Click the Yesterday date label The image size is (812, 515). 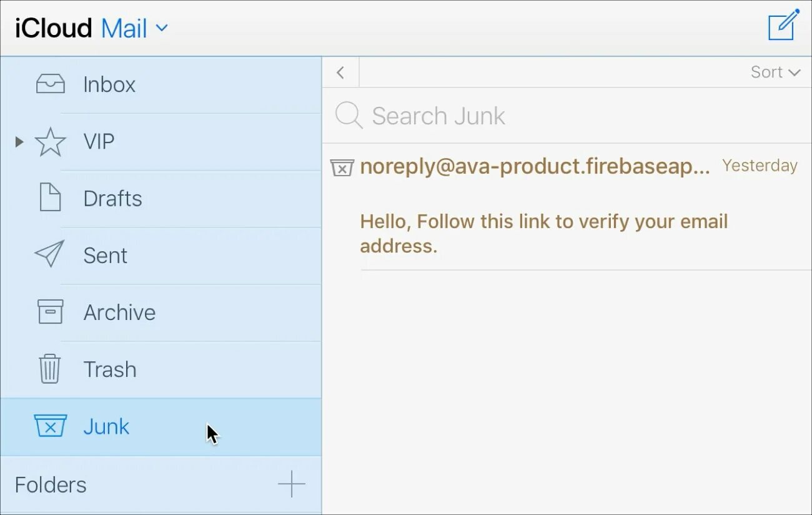click(760, 166)
